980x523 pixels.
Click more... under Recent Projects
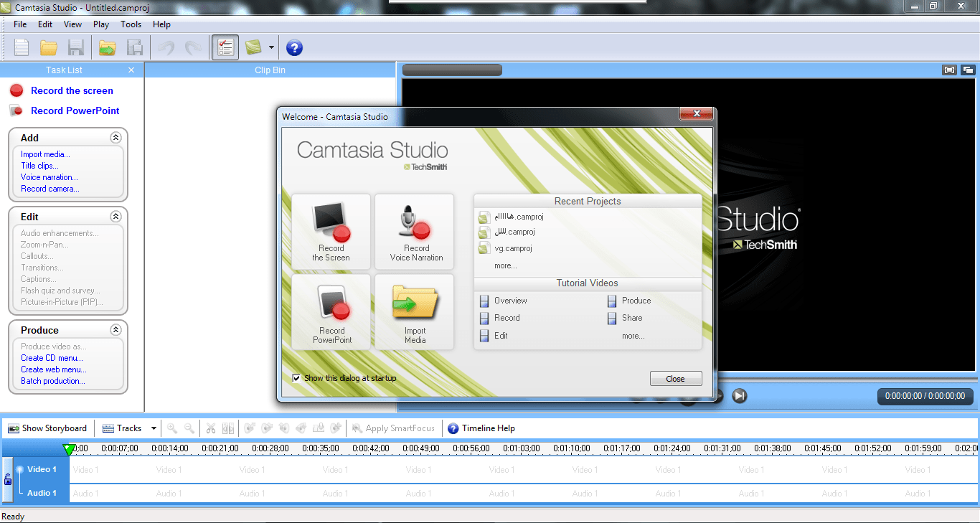(x=506, y=265)
